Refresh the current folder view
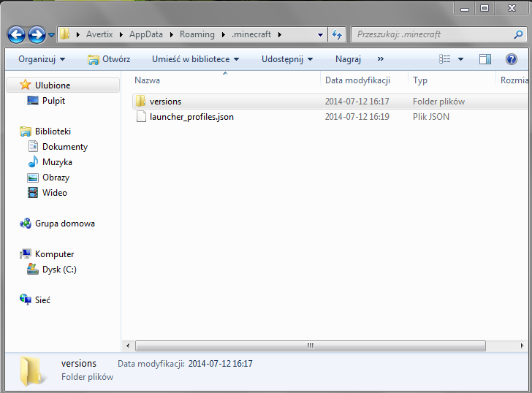This screenshot has width=532, height=393. (337, 34)
